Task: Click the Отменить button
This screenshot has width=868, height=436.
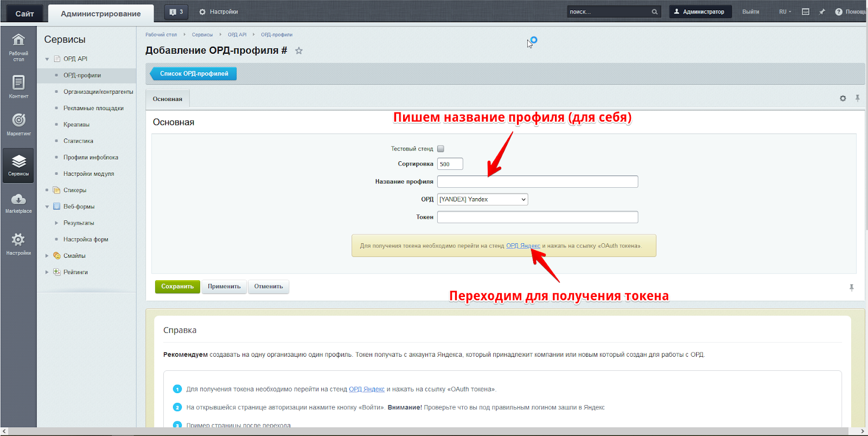Action: (269, 287)
